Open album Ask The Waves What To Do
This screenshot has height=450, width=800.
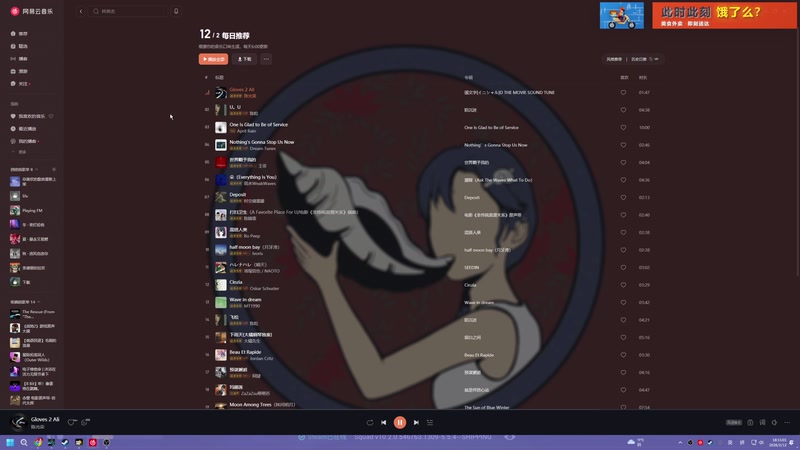point(498,180)
